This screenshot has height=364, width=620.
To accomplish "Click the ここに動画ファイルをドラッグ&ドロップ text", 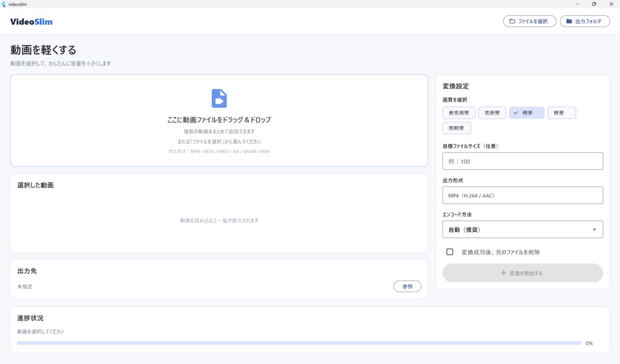I will coord(219,120).
